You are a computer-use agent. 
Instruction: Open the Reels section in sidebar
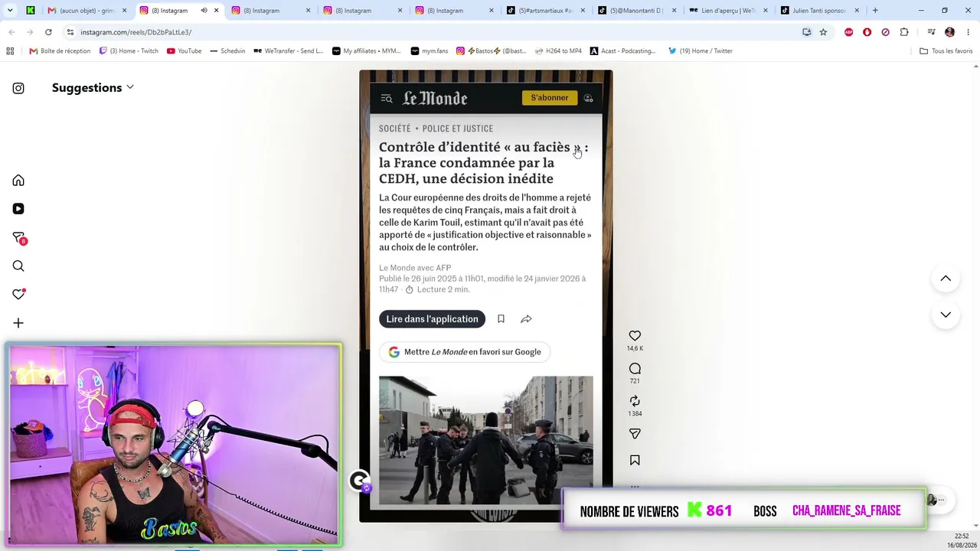coord(18,209)
